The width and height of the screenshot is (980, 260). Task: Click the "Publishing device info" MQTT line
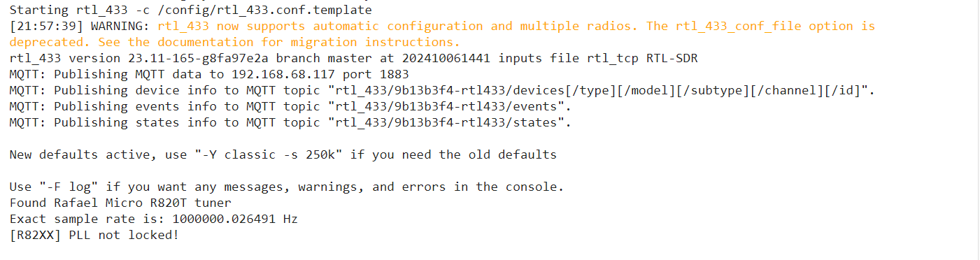click(x=442, y=91)
